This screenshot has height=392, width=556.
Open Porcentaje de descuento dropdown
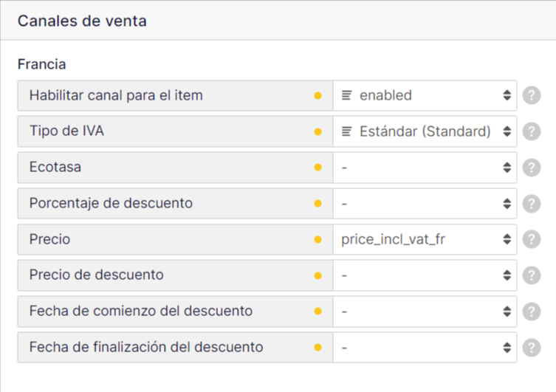(425, 204)
